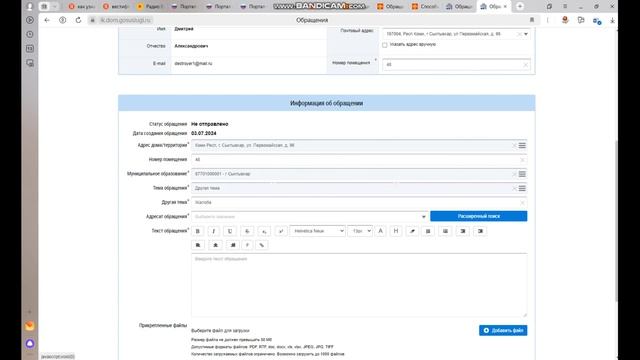This screenshot has height=360, width=640.
Task: Toggle strikethrough formatting in text editor
Action: pos(247,231)
